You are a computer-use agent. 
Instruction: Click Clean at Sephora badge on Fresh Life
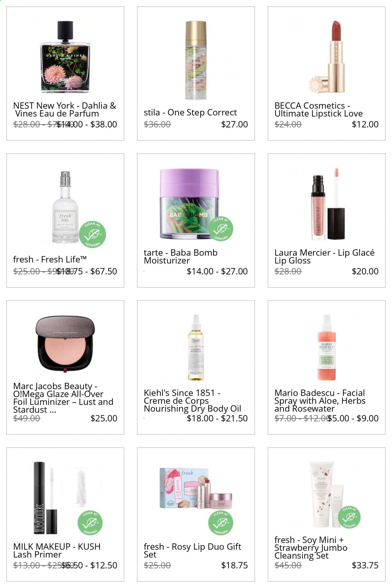point(92,234)
